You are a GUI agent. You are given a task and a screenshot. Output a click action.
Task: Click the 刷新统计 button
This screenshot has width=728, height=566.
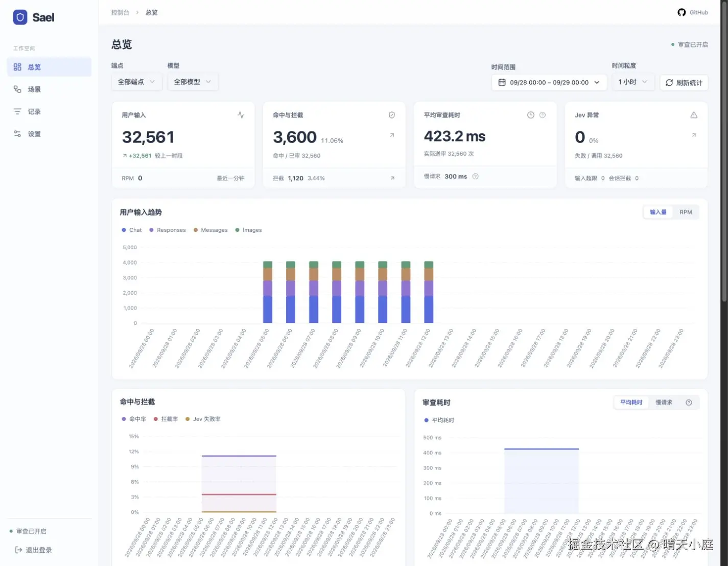pyautogui.click(x=684, y=82)
